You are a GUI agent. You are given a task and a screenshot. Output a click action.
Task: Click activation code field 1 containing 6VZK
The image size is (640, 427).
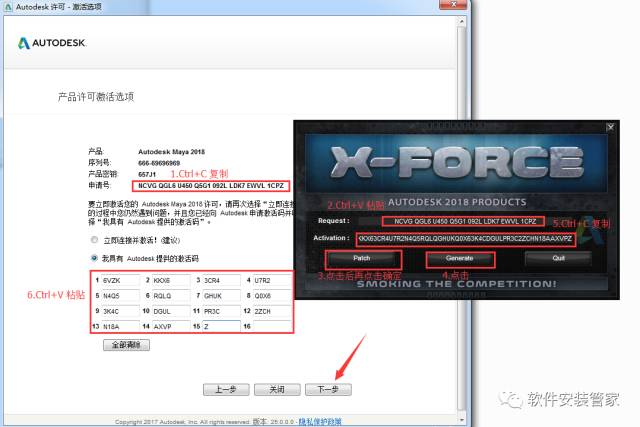point(118,281)
